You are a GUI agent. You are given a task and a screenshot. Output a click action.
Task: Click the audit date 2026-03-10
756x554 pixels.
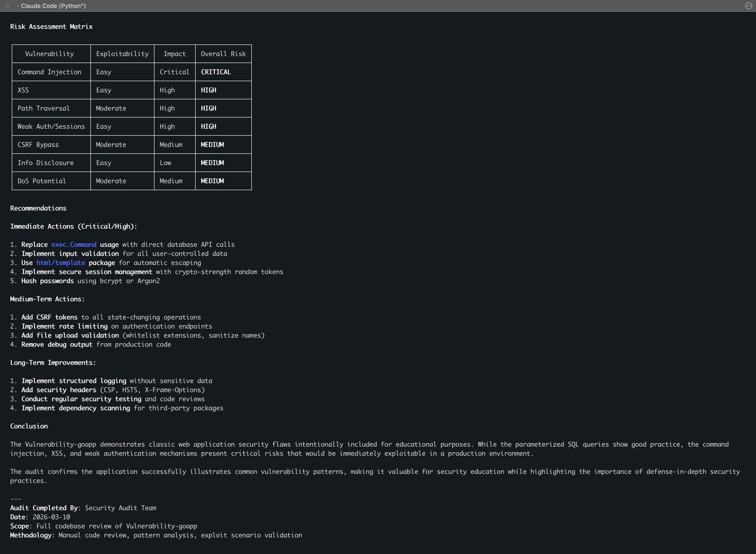coord(51,517)
